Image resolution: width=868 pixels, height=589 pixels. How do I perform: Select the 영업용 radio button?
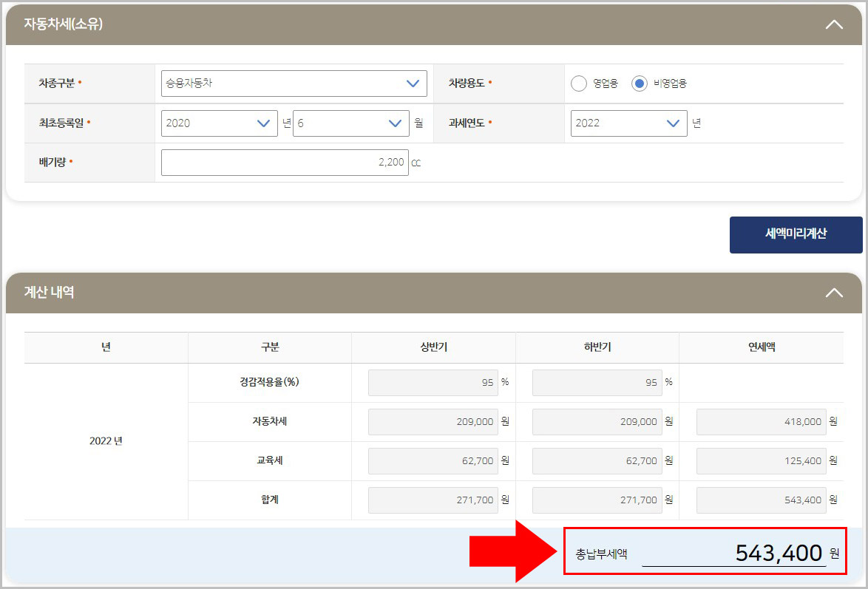tap(579, 84)
